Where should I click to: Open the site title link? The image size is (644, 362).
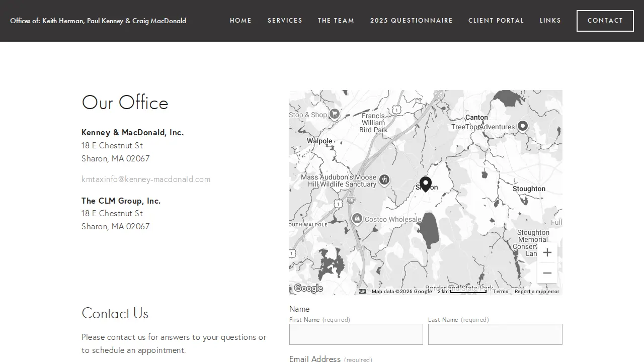(x=98, y=21)
